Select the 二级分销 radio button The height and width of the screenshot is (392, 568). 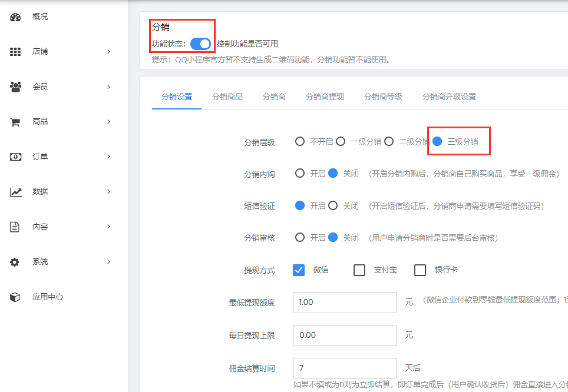(389, 141)
